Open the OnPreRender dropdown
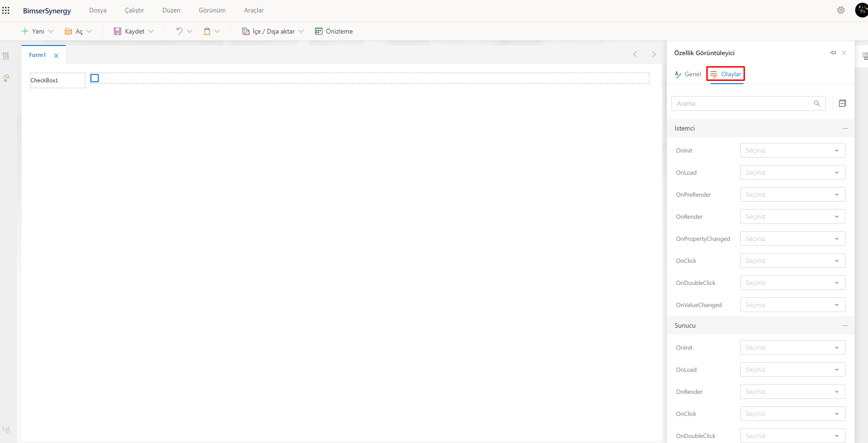868x443 pixels. click(793, 194)
